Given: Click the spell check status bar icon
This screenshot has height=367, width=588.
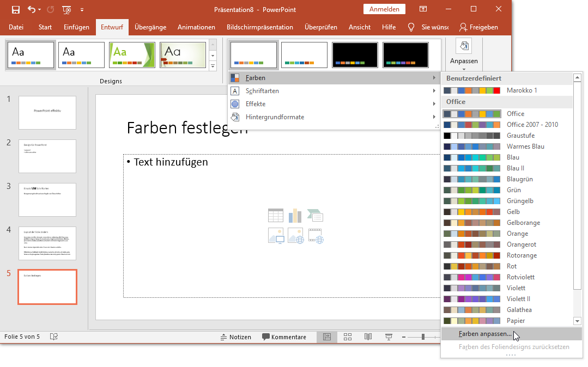Looking at the screenshot, I should [x=54, y=337].
